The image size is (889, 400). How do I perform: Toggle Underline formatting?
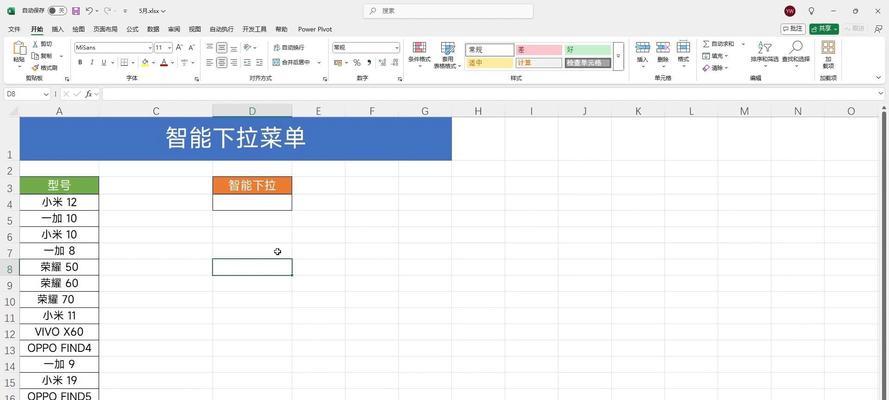tap(104, 62)
